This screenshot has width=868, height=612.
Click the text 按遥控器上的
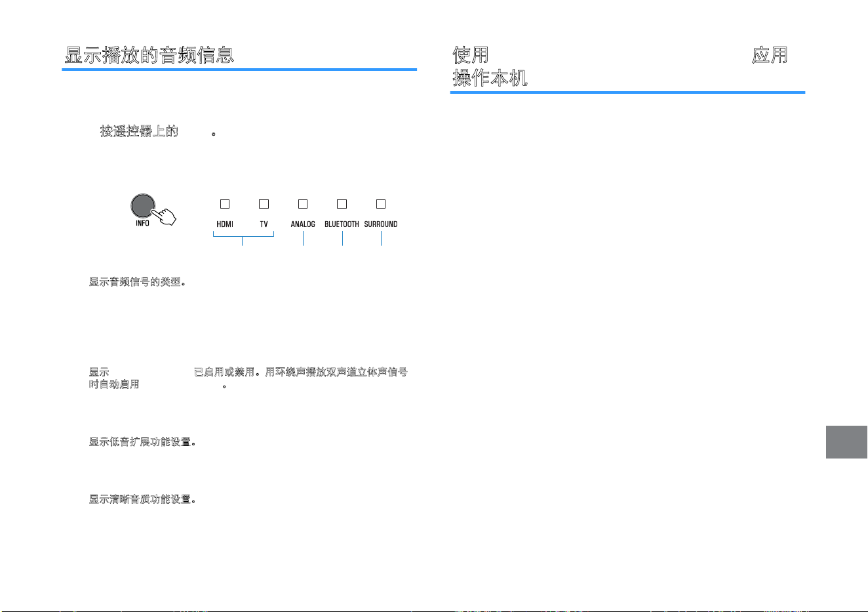pyautogui.click(x=139, y=132)
